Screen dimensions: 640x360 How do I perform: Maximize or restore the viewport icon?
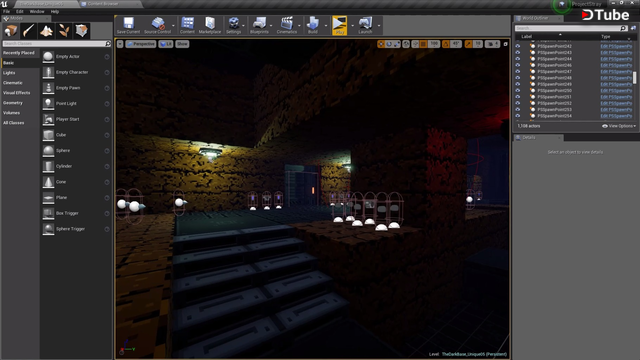click(x=505, y=44)
